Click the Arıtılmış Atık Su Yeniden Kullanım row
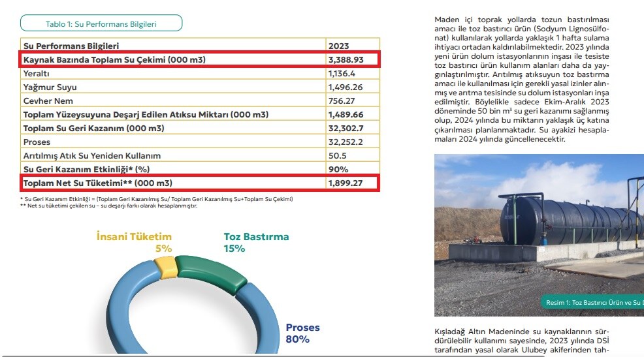This screenshot has height=357, width=644. [x=91, y=155]
